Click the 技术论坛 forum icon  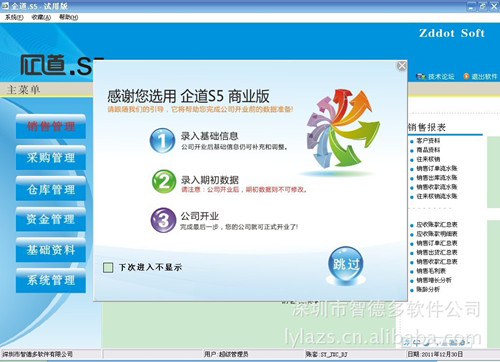click(421, 76)
